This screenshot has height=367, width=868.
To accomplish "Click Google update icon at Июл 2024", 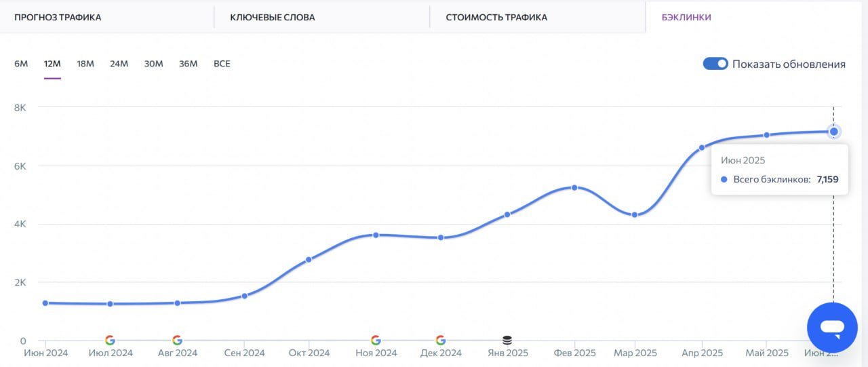I will point(110,340).
